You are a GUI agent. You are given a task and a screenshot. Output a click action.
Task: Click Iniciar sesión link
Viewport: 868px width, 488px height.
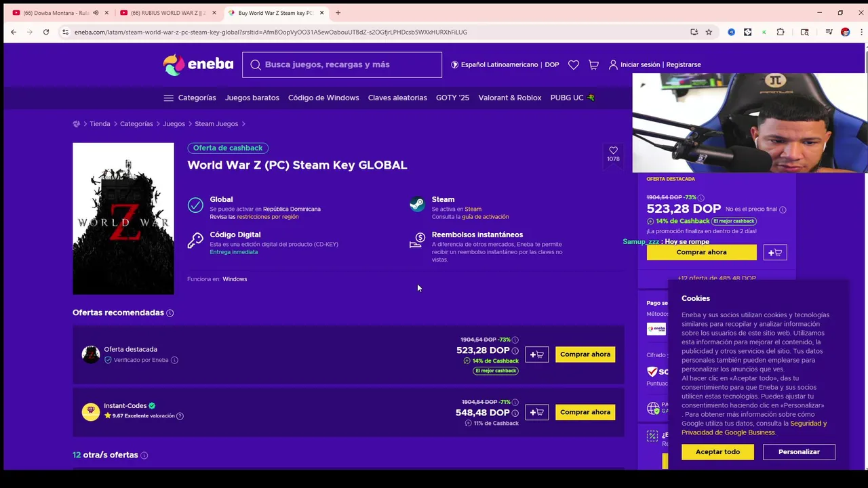pyautogui.click(x=640, y=64)
